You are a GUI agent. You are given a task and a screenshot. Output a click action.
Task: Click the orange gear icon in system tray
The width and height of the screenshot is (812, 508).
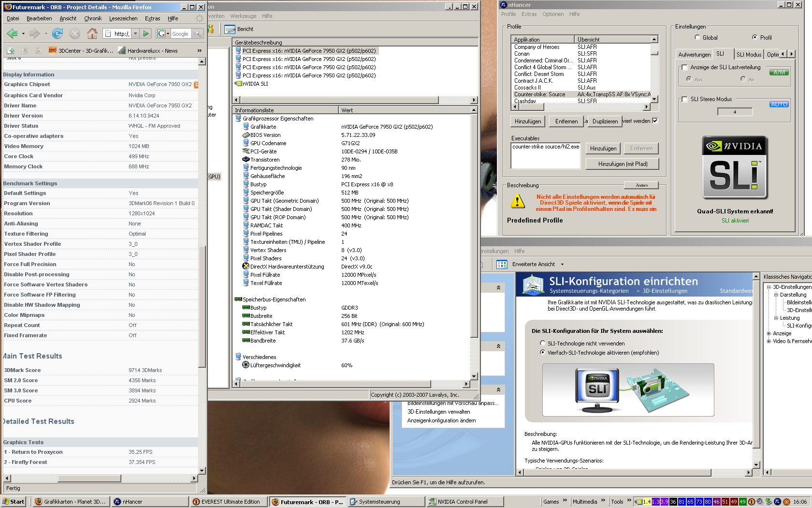(786, 502)
